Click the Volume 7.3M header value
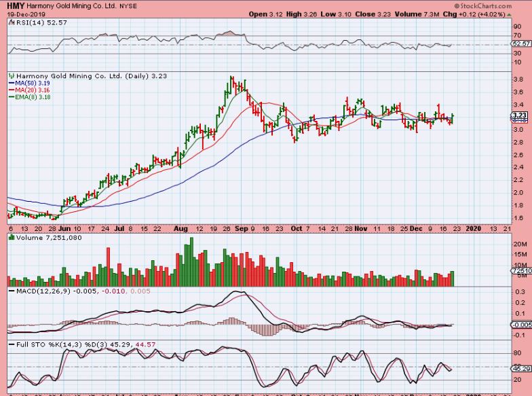The width and height of the screenshot is (532, 396). (417, 14)
